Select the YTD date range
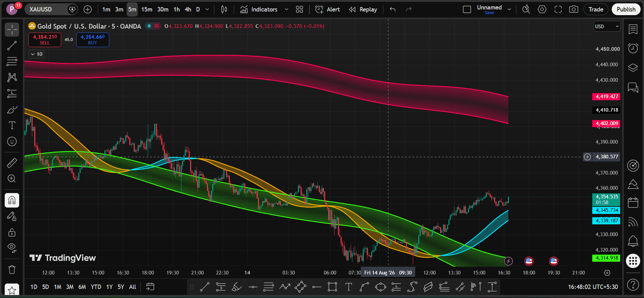Viewport: 644px width, 298px height. [x=96, y=287]
